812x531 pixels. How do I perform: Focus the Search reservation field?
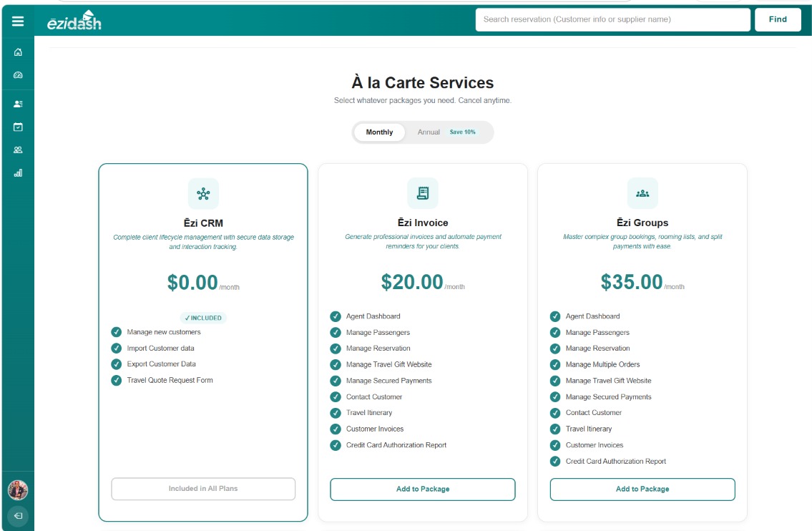[x=612, y=20]
